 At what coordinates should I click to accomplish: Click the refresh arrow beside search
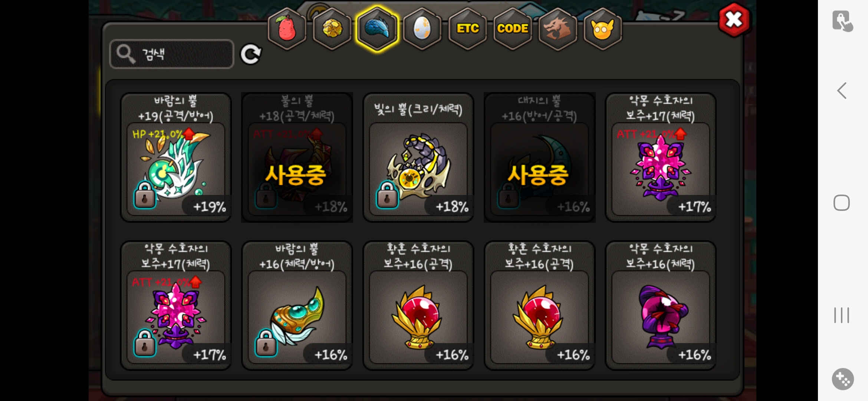click(x=251, y=55)
